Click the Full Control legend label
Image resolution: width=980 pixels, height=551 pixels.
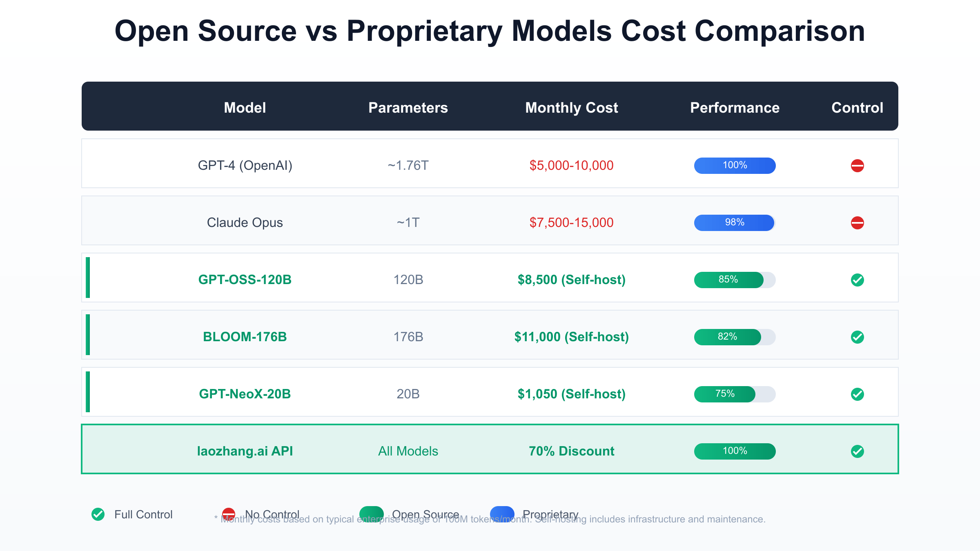pyautogui.click(x=143, y=514)
